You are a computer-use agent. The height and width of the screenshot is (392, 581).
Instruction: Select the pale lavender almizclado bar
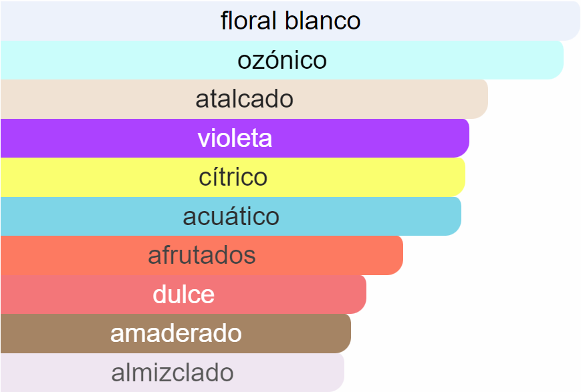[x=172, y=373]
